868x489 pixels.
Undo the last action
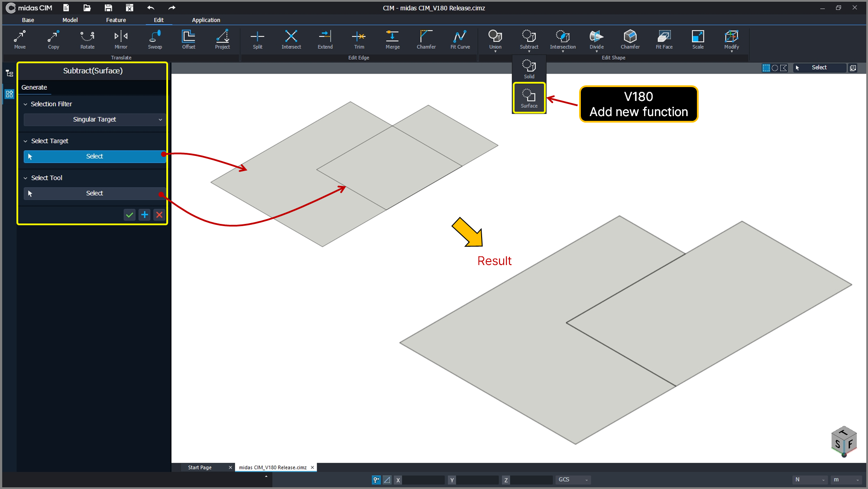[x=150, y=8]
